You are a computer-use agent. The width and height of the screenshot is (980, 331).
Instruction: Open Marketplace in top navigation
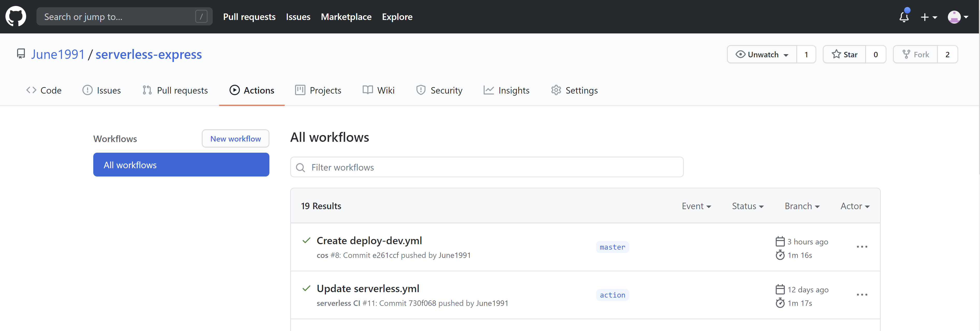346,17
